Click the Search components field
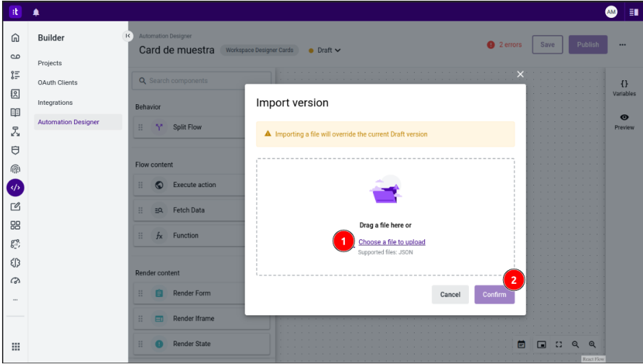 202,81
